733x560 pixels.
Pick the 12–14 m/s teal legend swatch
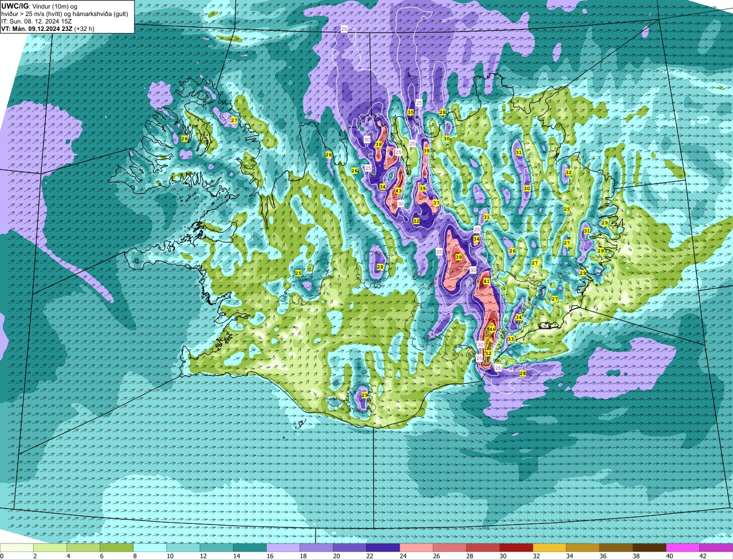(216, 548)
